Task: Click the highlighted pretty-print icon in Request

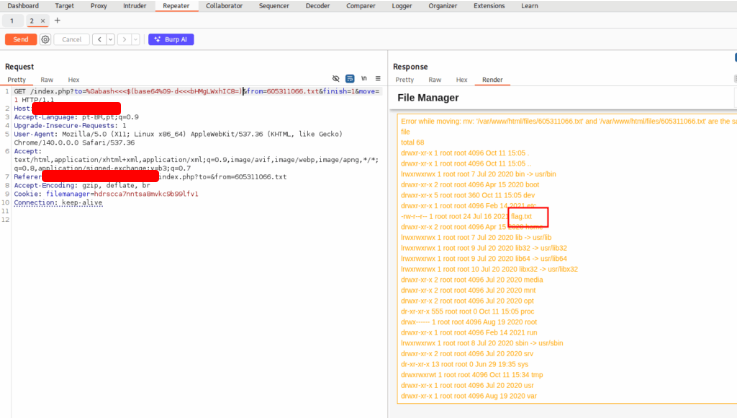Action: pyautogui.click(x=350, y=79)
